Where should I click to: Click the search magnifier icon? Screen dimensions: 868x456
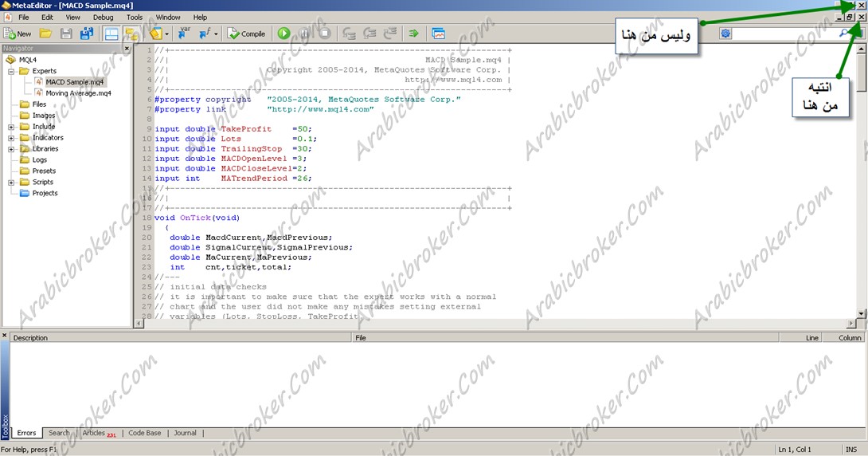pyautogui.click(x=843, y=33)
